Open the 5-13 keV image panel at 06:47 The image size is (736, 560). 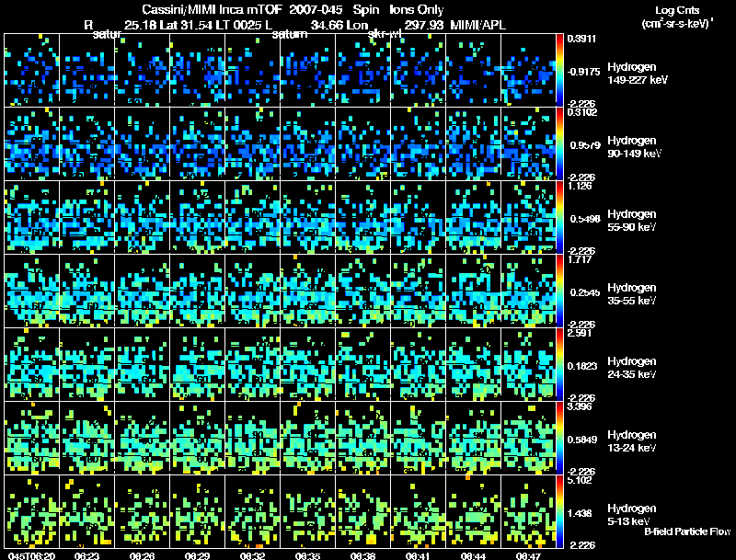pyautogui.click(x=528, y=511)
